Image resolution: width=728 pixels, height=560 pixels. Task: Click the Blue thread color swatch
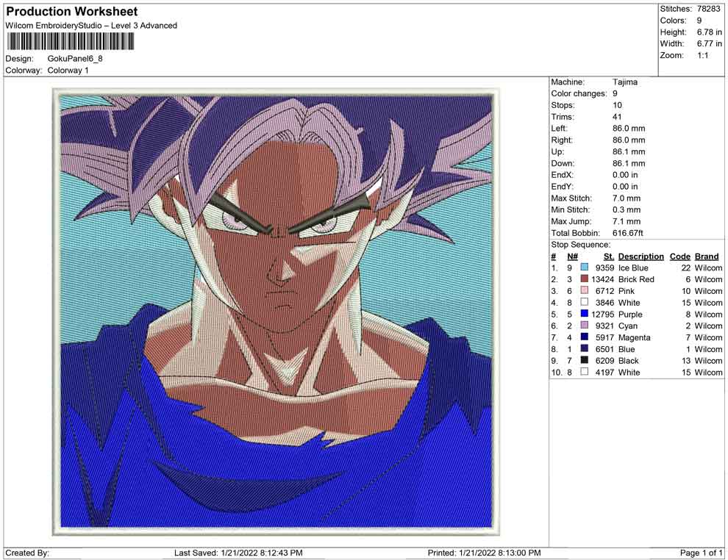[x=584, y=348]
